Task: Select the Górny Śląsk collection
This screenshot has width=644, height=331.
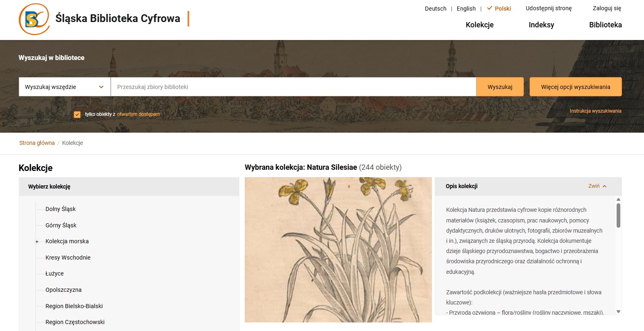Action: tap(61, 225)
